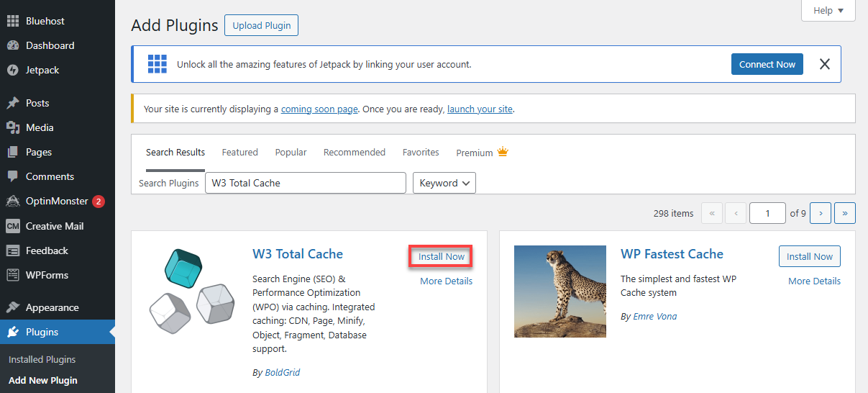Switch to the Featured tab
The height and width of the screenshot is (393, 868).
(239, 153)
